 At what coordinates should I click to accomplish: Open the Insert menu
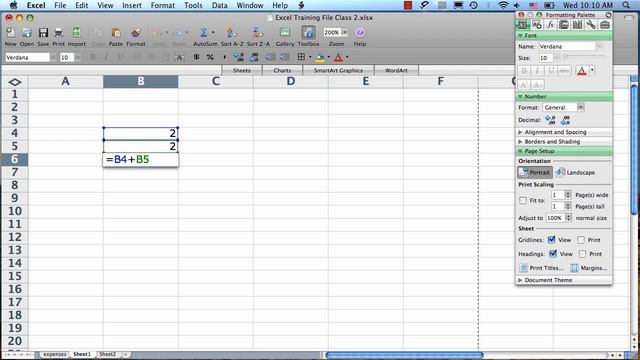point(132,5)
